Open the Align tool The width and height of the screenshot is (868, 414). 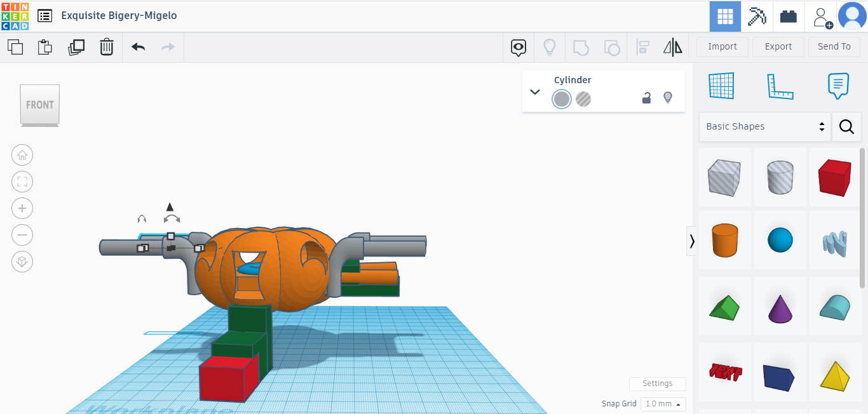[x=643, y=47]
